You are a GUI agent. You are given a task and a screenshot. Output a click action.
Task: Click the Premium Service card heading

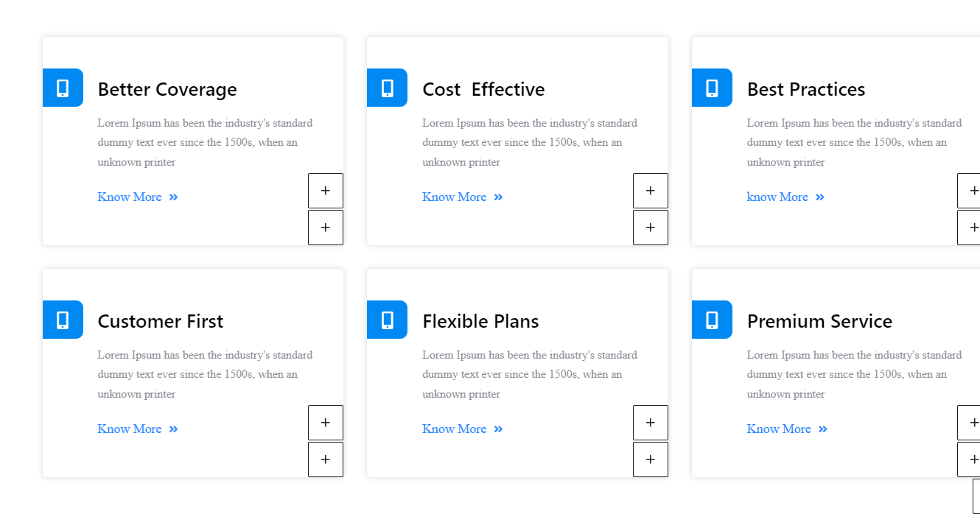tap(819, 322)
